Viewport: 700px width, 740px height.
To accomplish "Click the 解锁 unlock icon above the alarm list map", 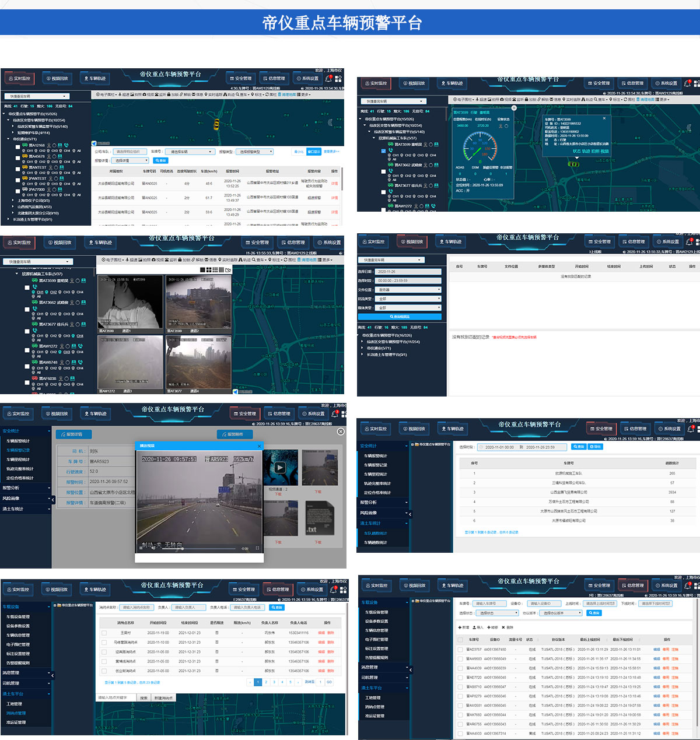I will pos(181,94).
